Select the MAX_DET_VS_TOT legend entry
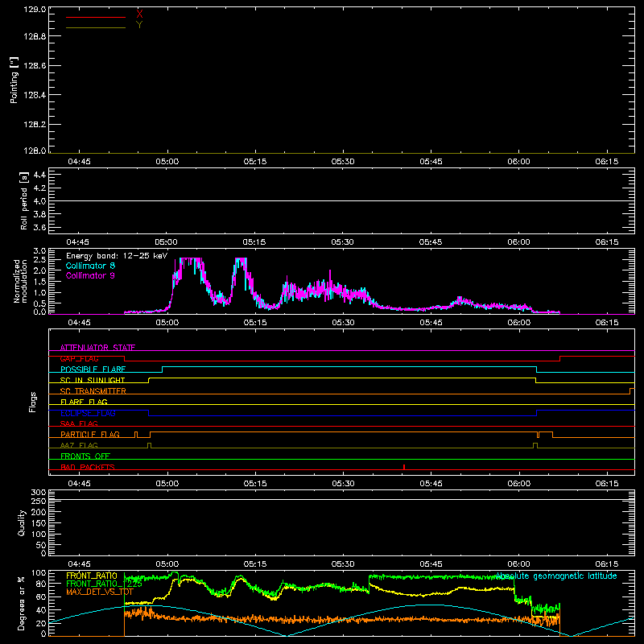 tap(100, 592)
